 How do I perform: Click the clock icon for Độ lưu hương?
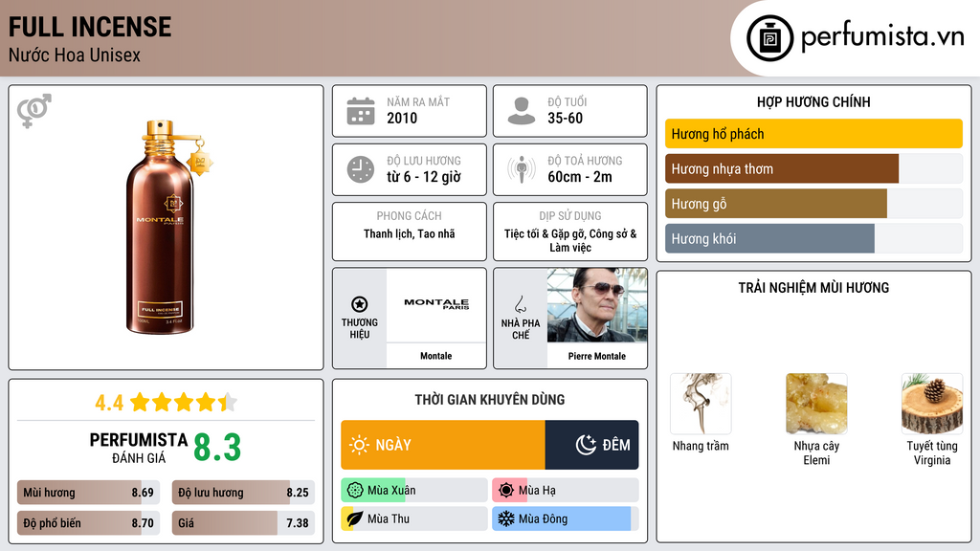coord(360,169)
